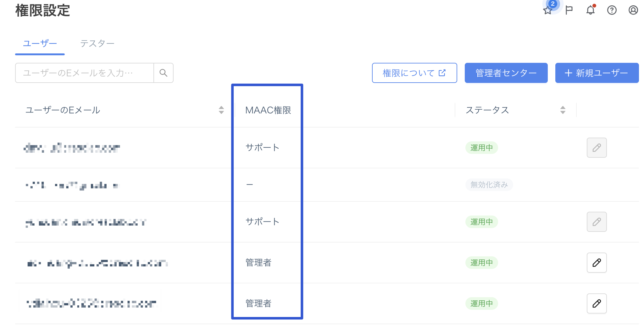This screenshot has height=333, width=644.
Task: Sort by ユーザーのEメール column arrows
Action: pyautogui.click(x=221, y=110)
